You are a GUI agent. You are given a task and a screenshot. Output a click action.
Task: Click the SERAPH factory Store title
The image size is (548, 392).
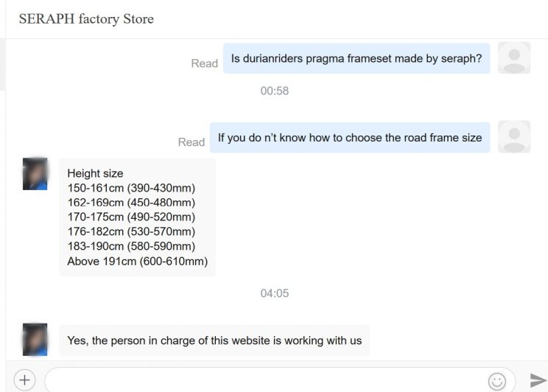86,19
